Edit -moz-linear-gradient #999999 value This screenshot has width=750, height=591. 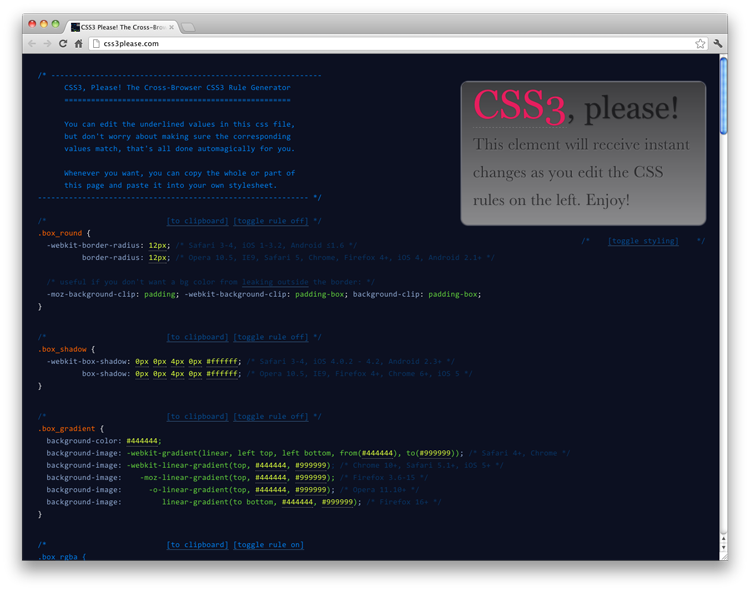pyautogui.click(x=311, y=478)
